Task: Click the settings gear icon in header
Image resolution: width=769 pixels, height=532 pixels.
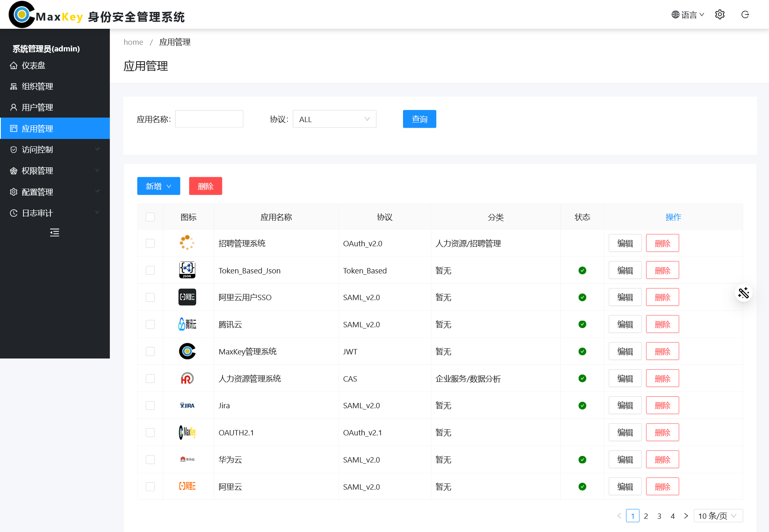Action: click(x=720, y=15)
